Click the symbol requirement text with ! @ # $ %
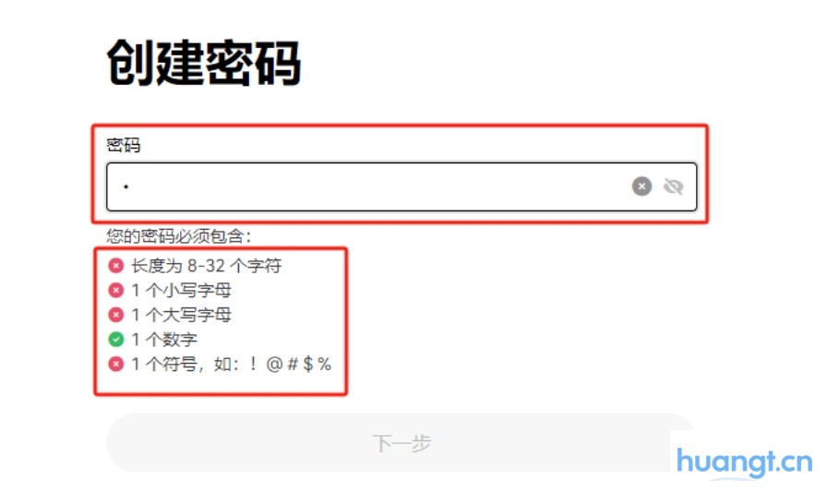This screenshot has height=504, width=827. point(231,364)
